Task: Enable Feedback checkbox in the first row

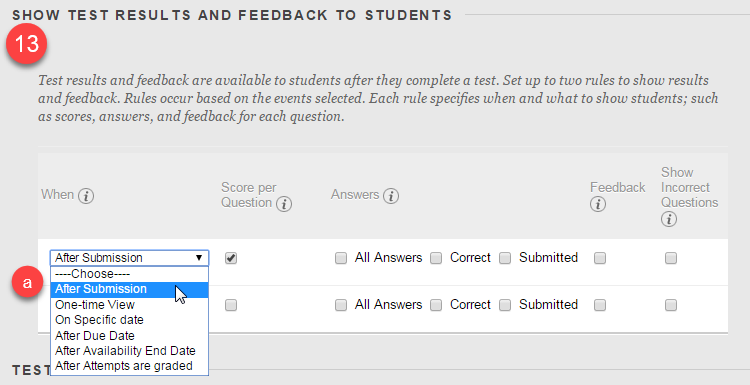Action: tap(600, 258)
